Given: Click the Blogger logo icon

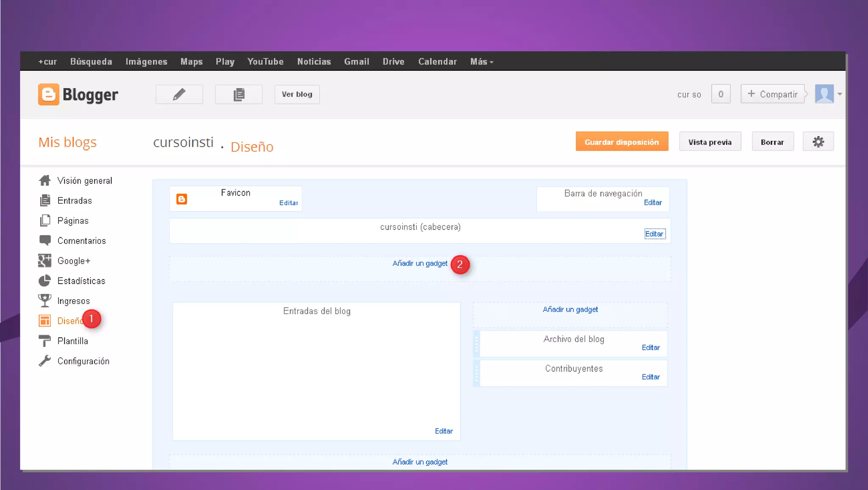Looking at the screenshot, I should (x=48, y=94).
